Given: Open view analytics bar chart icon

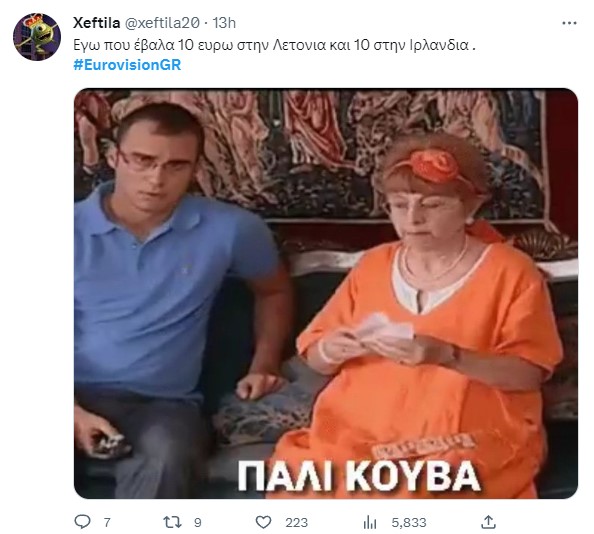Looking at the screenshot, I should [370, 523].
